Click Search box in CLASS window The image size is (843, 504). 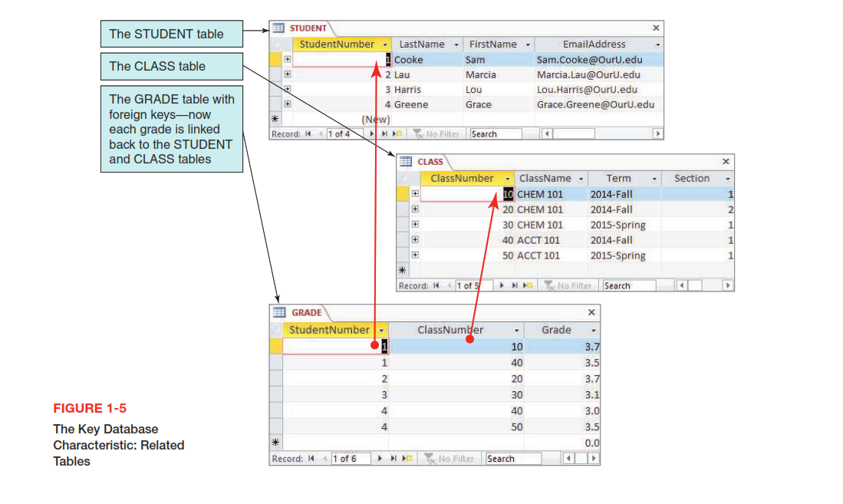628,285
